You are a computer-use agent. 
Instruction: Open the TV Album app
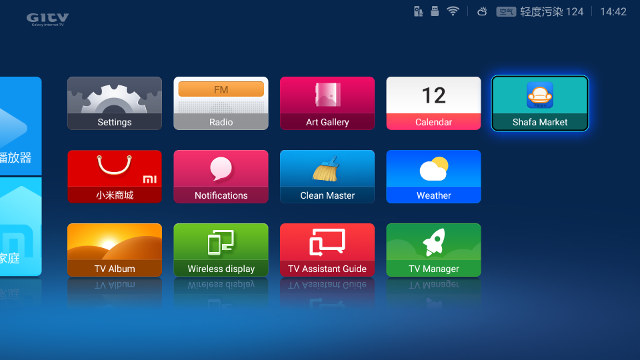point(114,250)
